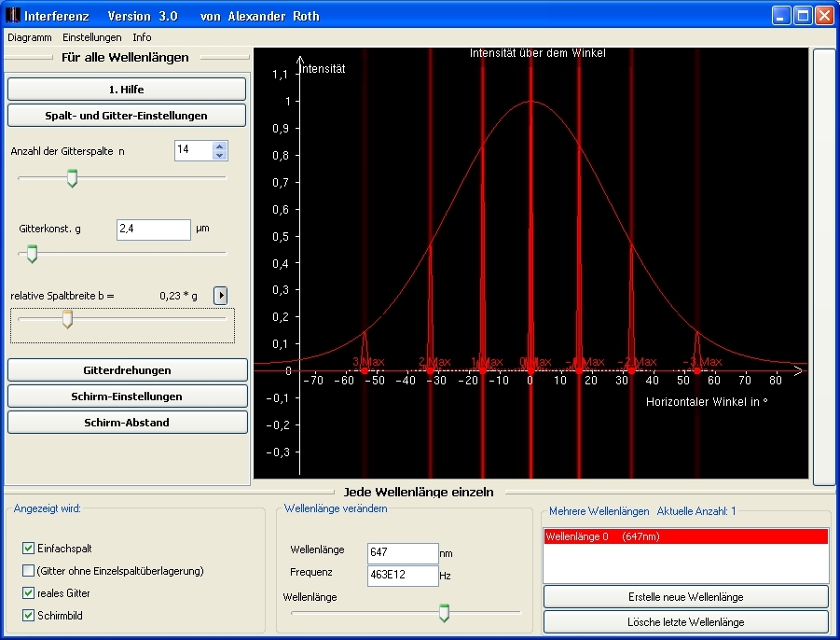Uncheck the Einfachspalt checkbox

(28, 549)
